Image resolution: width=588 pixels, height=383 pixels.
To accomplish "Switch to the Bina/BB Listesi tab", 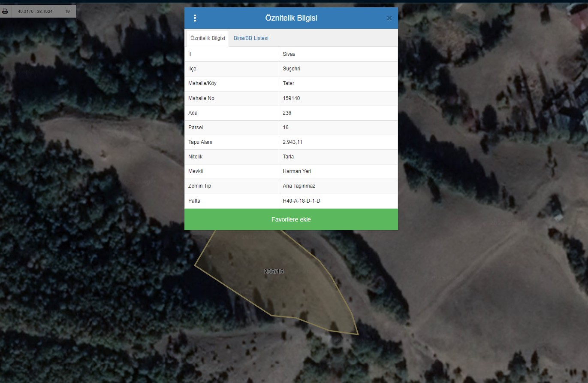I will pos(251,38).
